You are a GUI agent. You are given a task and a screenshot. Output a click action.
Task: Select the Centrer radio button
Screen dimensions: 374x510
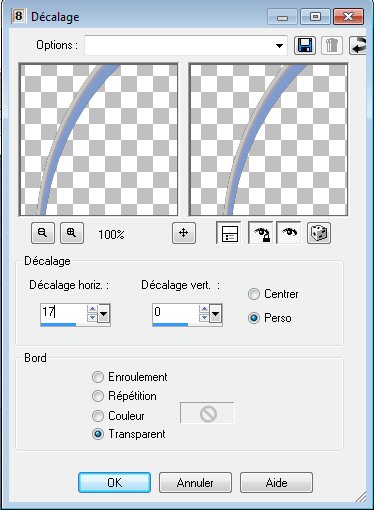coord(254,294)
